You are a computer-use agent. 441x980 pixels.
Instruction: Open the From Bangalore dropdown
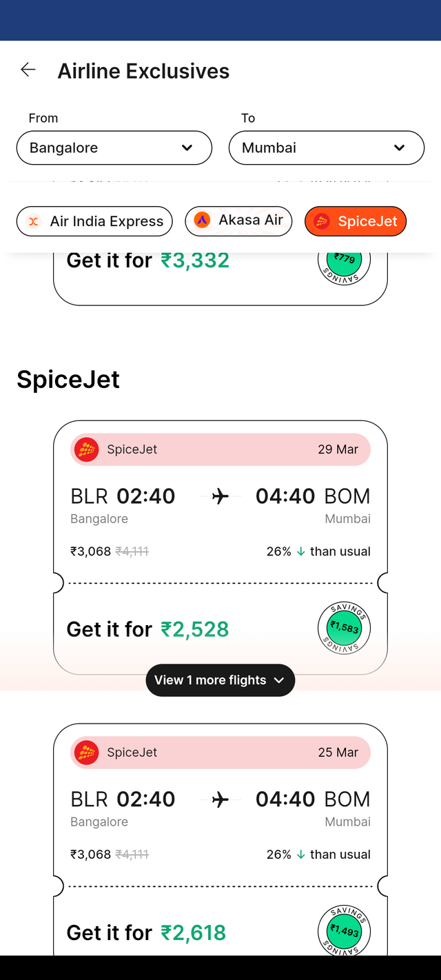coord(114,147)
